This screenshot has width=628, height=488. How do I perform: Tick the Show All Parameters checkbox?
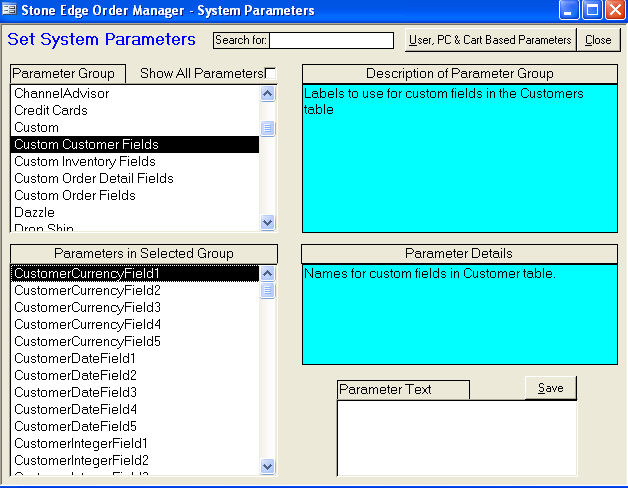[271, 73]
